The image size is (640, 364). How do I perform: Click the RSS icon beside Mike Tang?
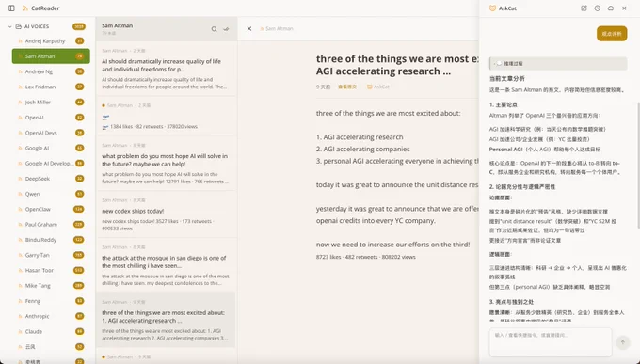(20, 286)
